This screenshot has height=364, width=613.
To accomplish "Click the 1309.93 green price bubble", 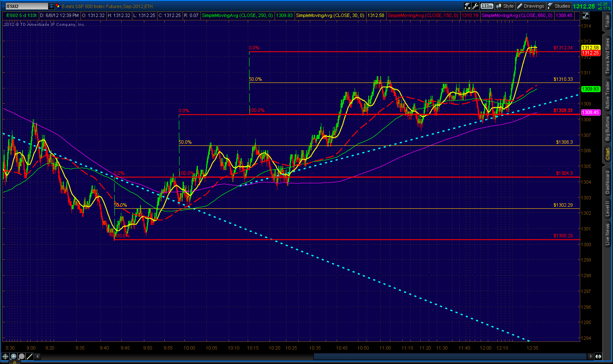I will coord(590,89).
